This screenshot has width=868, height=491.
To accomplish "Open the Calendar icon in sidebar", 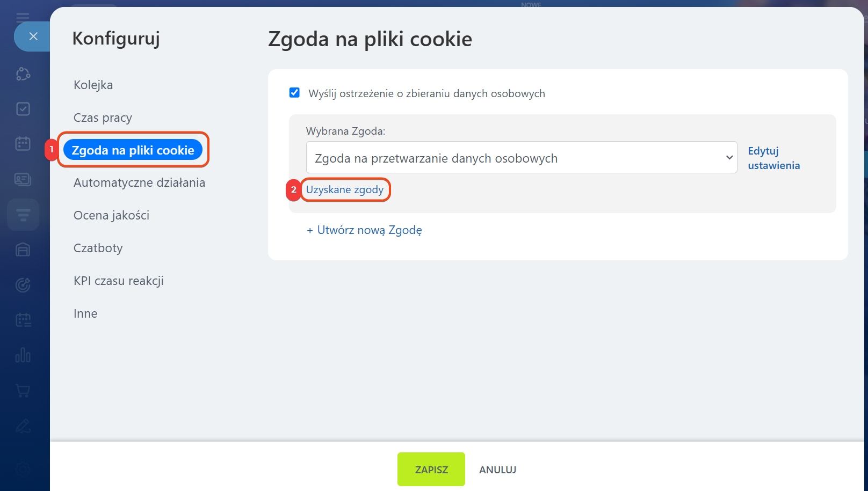I will coord(23,144).
